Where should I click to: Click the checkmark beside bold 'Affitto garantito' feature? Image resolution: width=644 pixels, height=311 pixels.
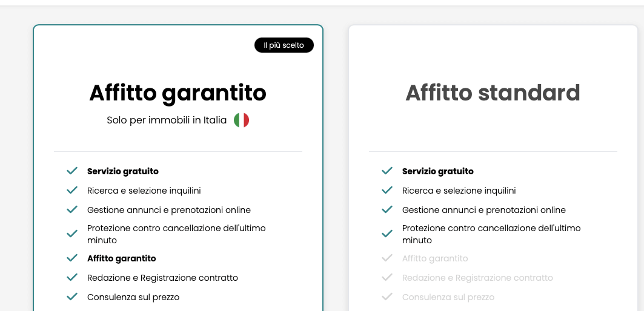click(72, 258)
